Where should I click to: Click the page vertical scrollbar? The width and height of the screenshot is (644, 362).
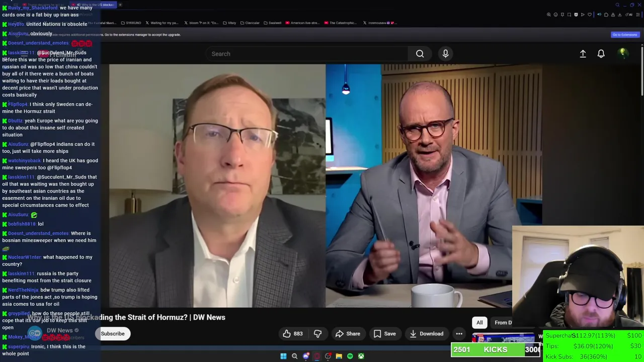(x=642, y=70)
